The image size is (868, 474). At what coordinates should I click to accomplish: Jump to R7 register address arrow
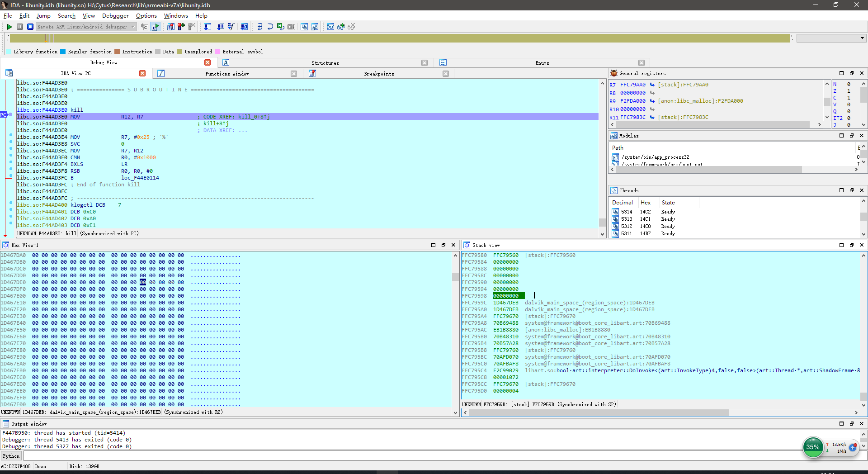652,85
